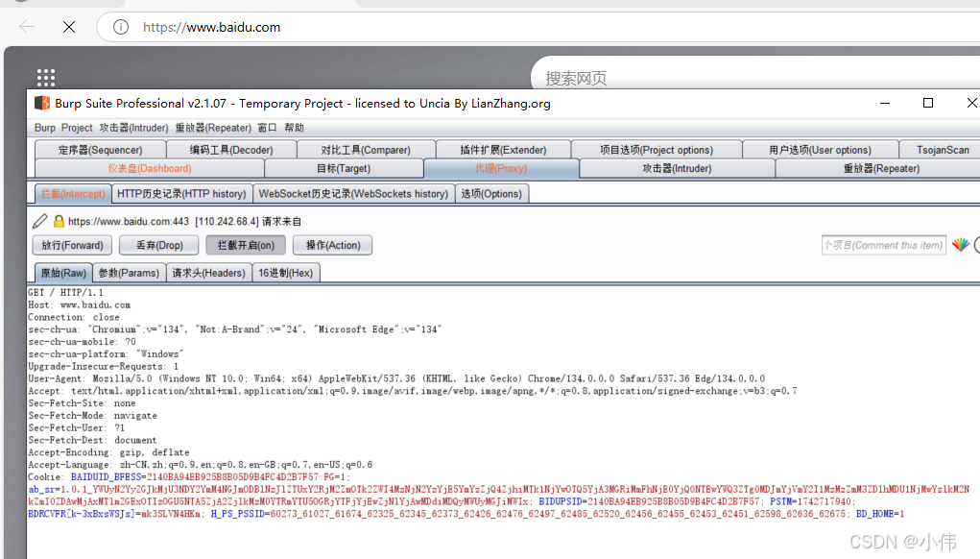The image size is (980, 559).
Task: Switch to the Hex view tab
Action: [x=286, y=273]
